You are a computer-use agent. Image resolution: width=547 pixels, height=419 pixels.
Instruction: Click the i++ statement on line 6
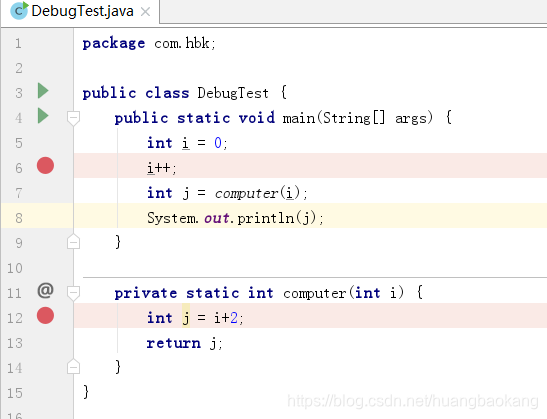tap(162, 168)
